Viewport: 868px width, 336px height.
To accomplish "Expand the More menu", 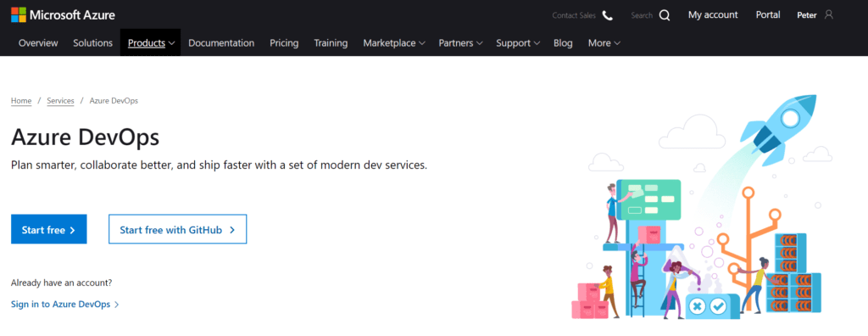I will (x=604, y=42).
